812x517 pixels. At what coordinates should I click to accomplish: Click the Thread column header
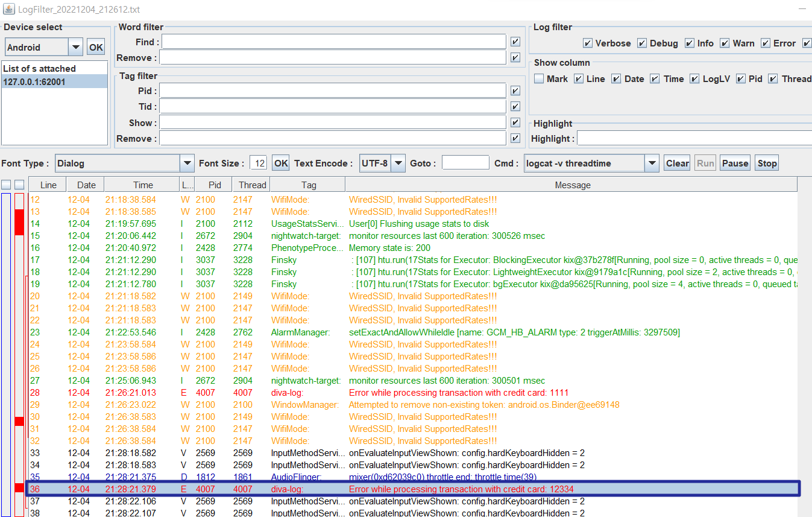(252, 185)
